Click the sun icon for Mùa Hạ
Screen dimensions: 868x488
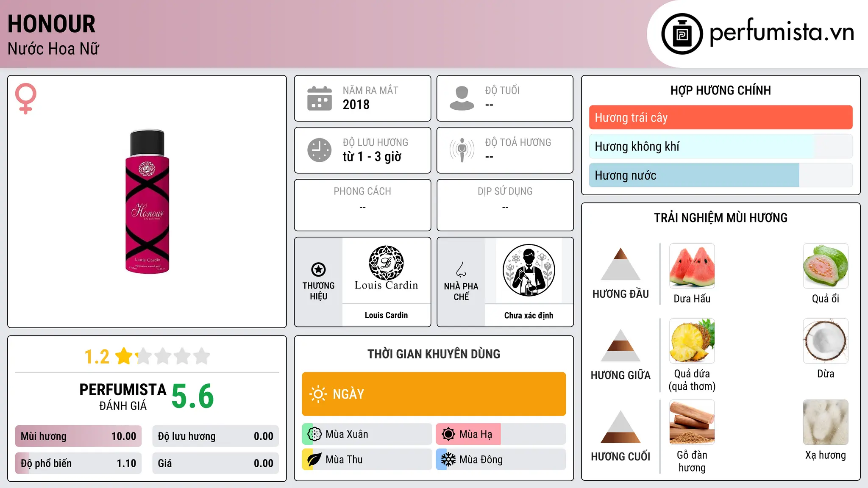448,434
